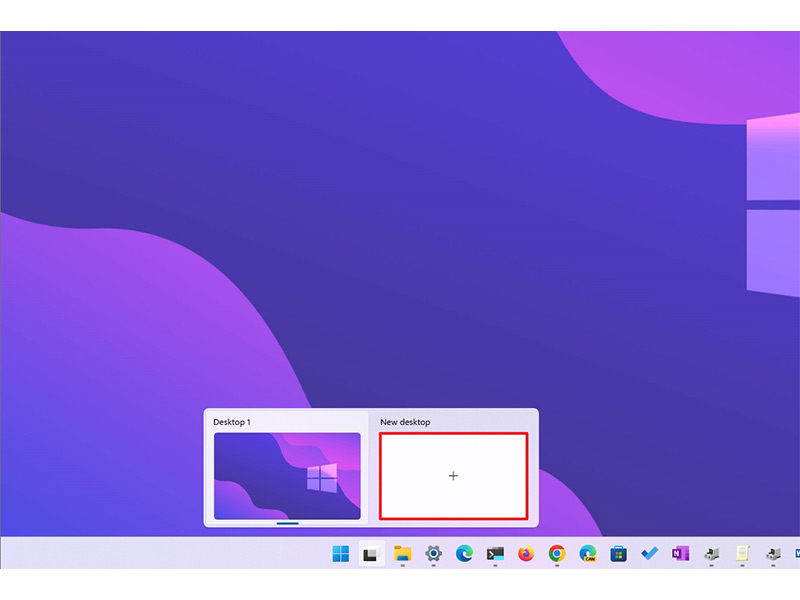This screenshot has width=800, height=600.
Task: Open Word at the taskbar's right edge
Action: (x=796, y=553)
